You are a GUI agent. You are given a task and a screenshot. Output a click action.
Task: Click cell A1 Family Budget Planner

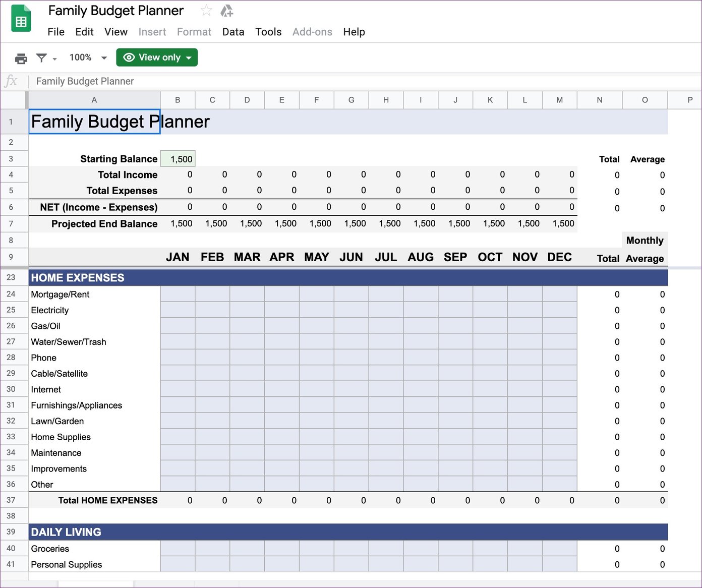point(94,122)
